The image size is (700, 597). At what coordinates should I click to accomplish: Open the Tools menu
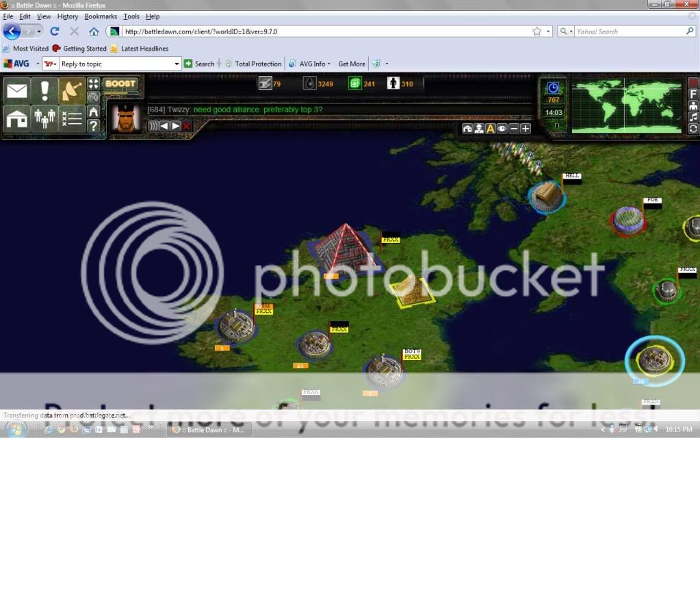131,16
